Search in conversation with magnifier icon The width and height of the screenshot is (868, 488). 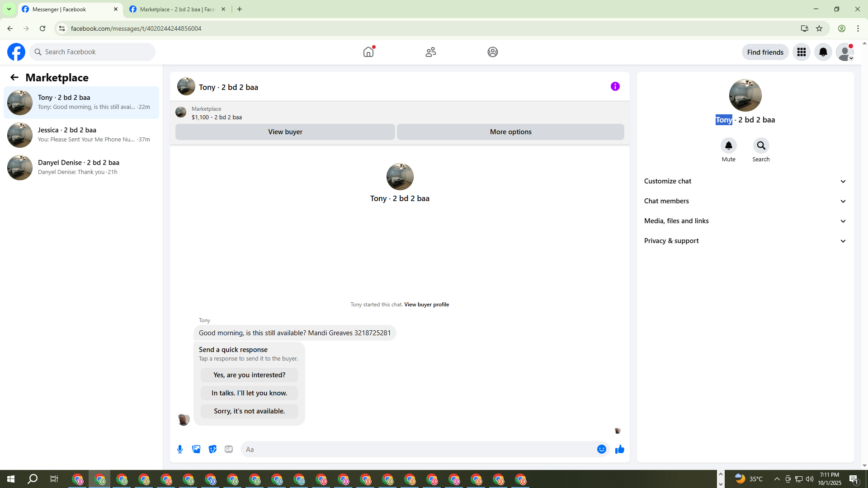click(761, 145)
